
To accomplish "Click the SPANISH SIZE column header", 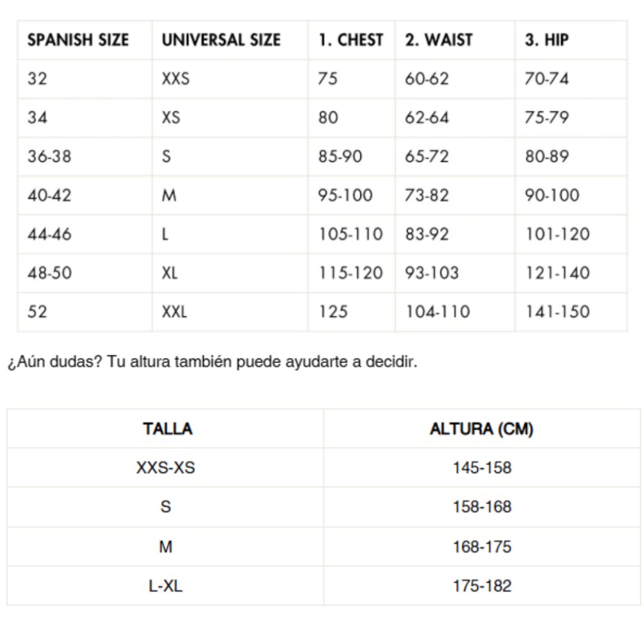I will pos(78,40).
